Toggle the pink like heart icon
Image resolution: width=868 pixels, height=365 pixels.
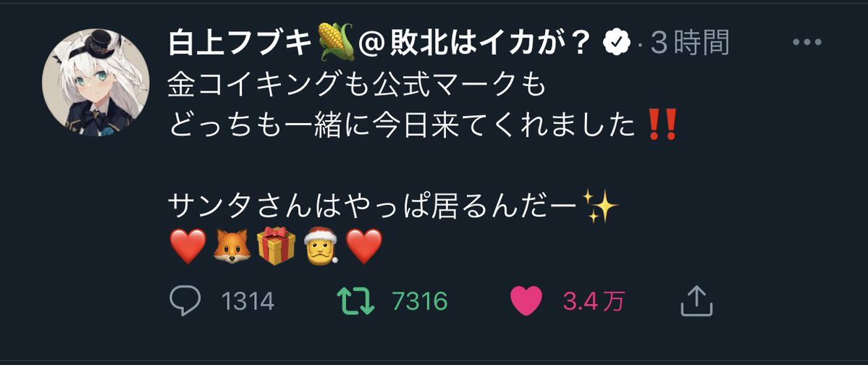pyautogui.click(x=526, y=301)
